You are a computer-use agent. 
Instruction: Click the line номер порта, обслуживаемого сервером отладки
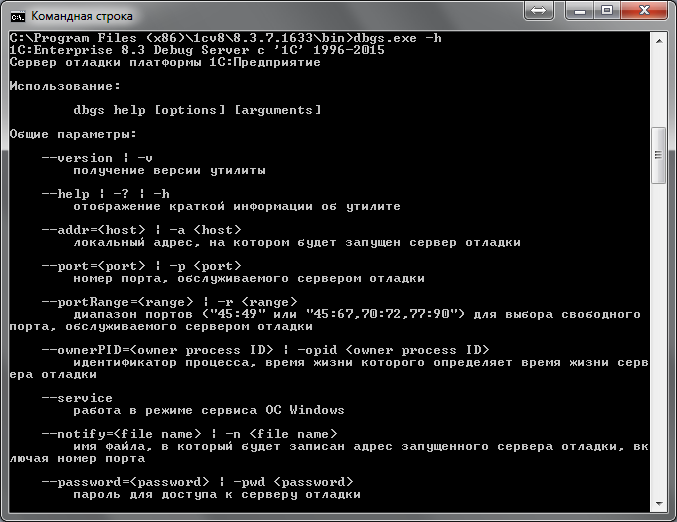point(249,278)
